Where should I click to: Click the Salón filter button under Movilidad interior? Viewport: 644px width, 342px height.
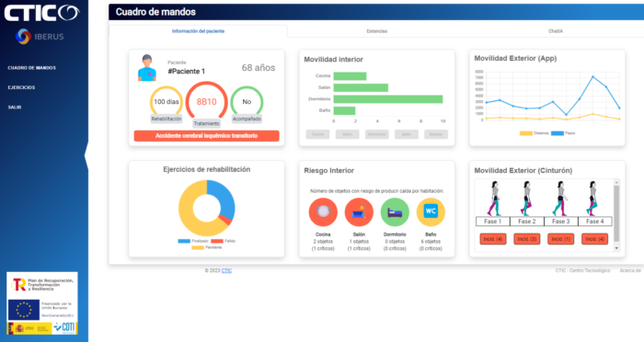coord(347,134)
